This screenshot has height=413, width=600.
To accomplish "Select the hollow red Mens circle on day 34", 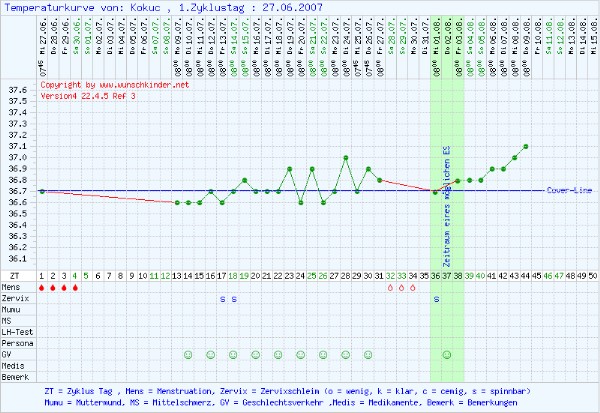I will coord(413,288).
